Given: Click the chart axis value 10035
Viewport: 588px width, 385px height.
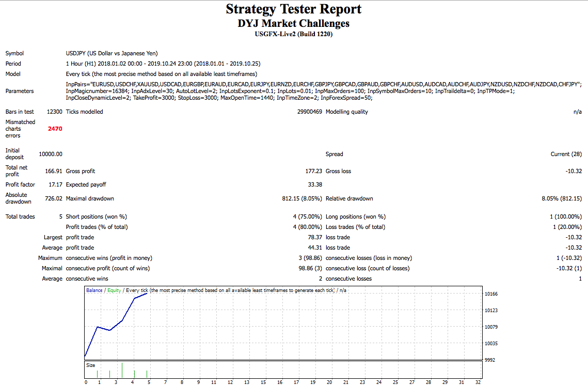Looking at the screenshot, I should (491, 343).
